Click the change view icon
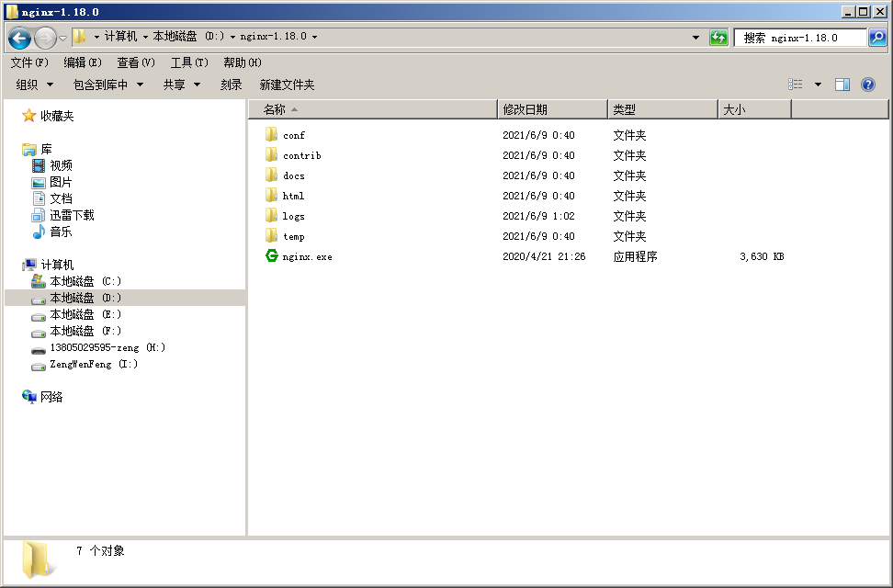This screenshot has height=588, width=893. click(x=796, y=85)
